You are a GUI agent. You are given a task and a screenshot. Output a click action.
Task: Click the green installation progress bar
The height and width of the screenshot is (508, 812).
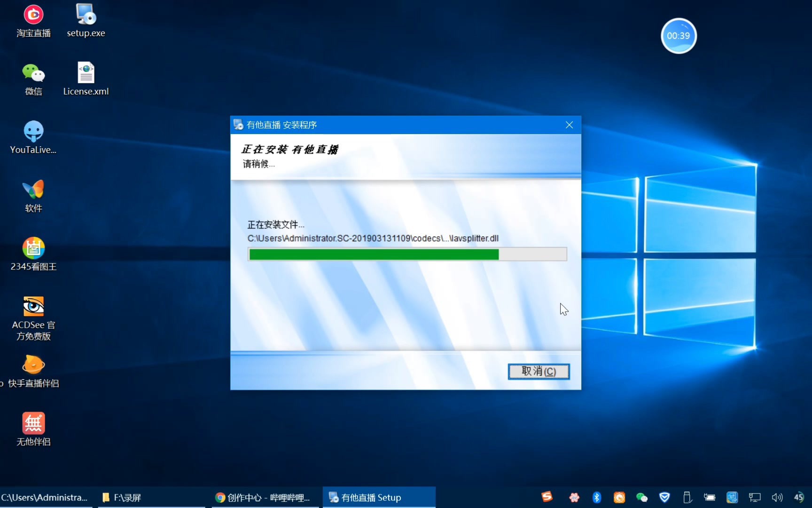[x=407, y=254]
